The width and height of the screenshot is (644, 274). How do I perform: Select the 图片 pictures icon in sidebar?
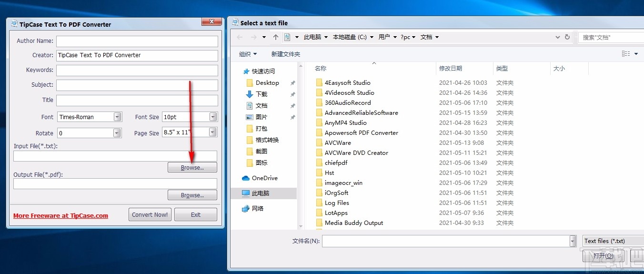tap(250, 117)
